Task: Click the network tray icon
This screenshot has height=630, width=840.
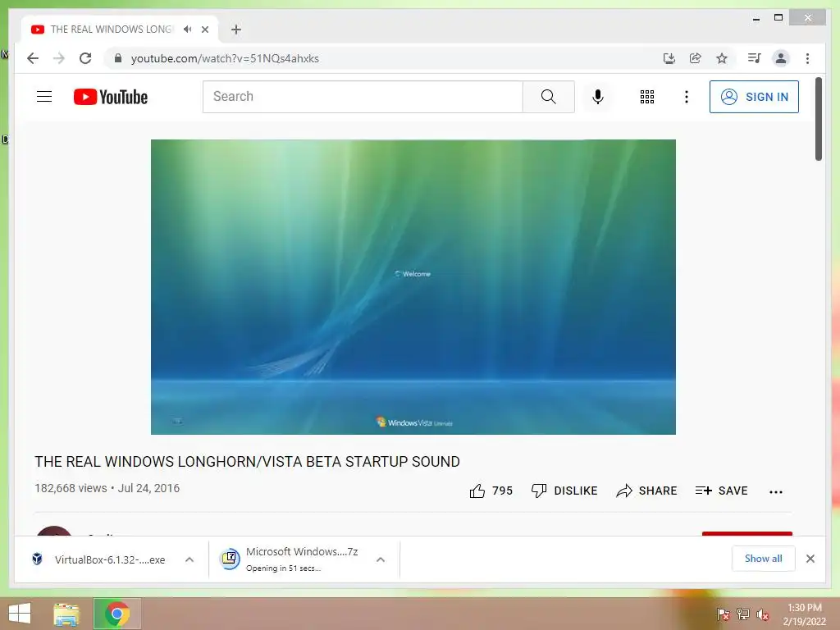Action: pos(743,614)
